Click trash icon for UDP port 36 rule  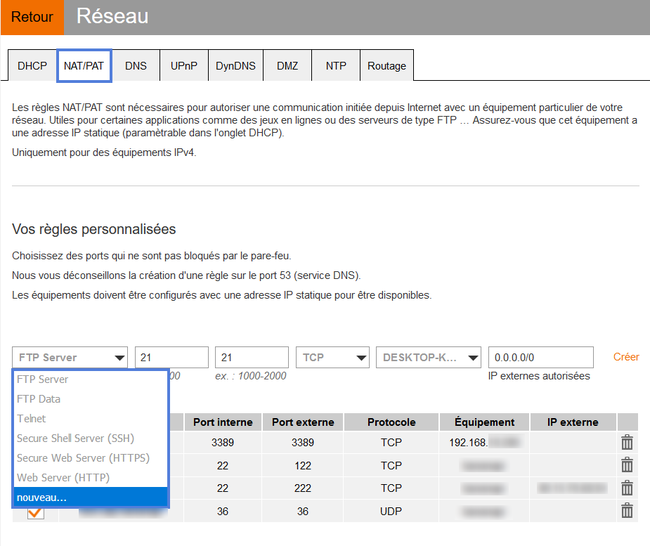627,511
